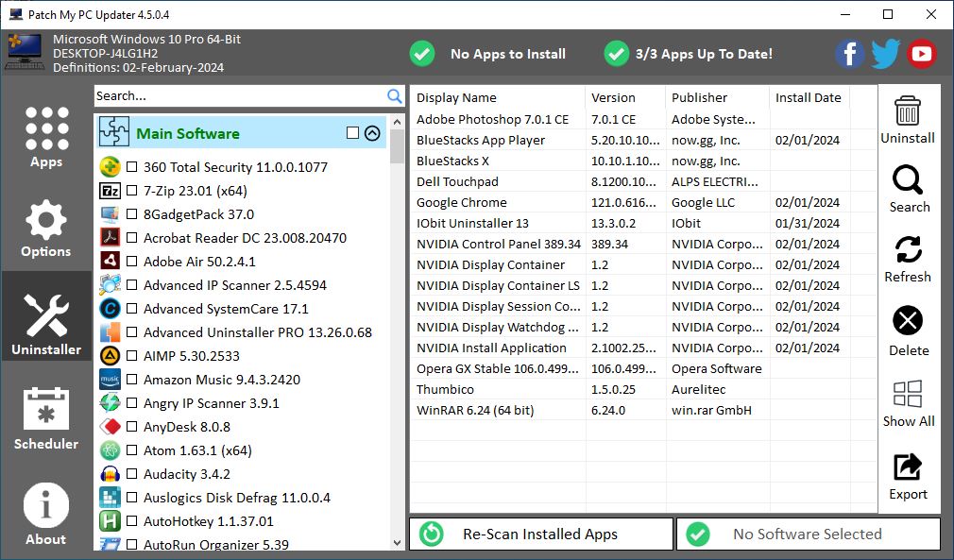This screenshot has height=560, width=954.
Task: Click the Audacity headphones icon
Action: click(x=111, y=474)
